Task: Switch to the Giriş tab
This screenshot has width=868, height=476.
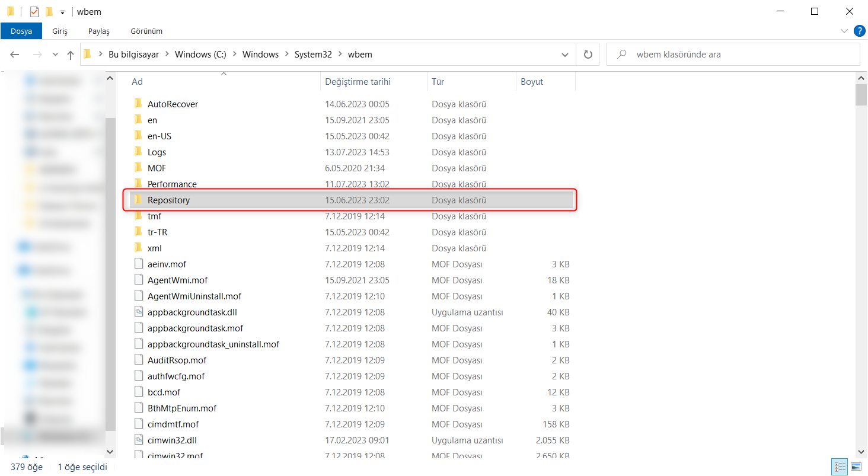Action: tap(60, 31)
